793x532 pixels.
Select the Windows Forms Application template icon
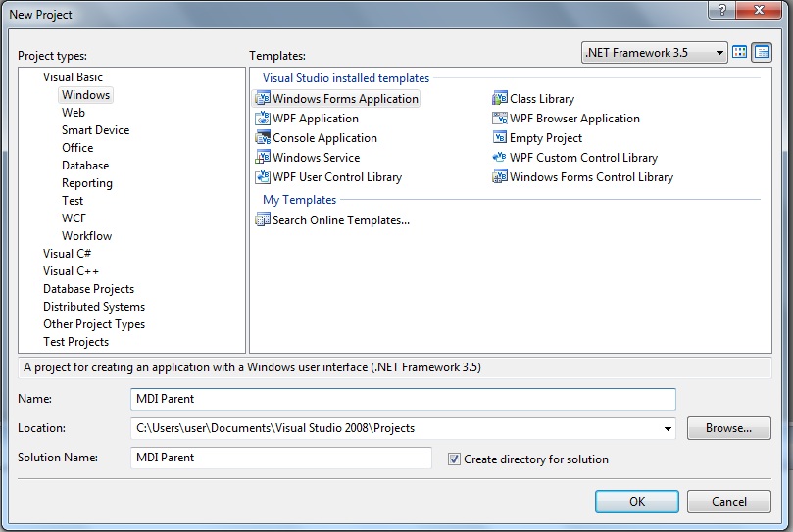point(263,99)
